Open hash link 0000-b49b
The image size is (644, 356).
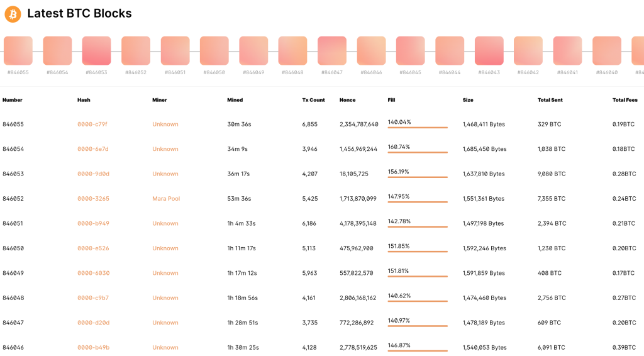coord(93,348)
